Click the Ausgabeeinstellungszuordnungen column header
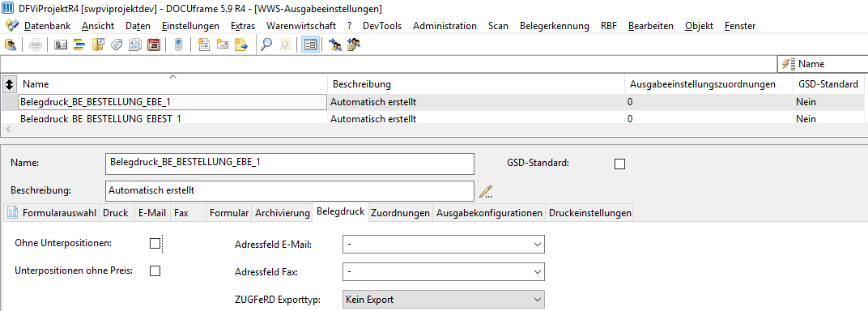This screenshot has height=311, width=868. point(708,84)
